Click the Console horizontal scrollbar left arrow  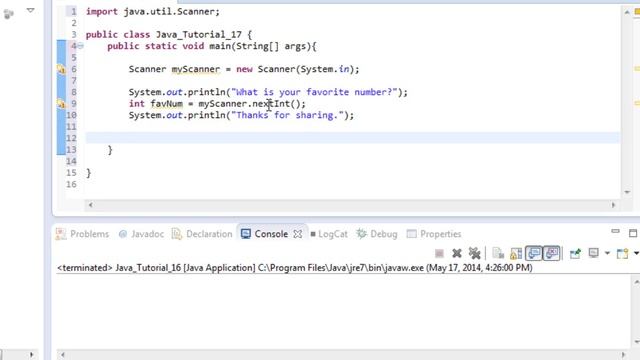point(62,355)
